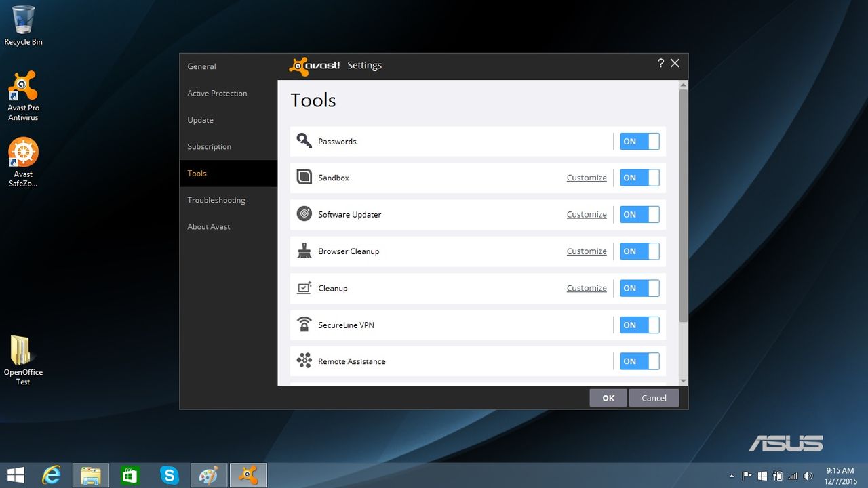Click the battery tray icon
Screen dimensions: 868x488
[x=778, y=476]
